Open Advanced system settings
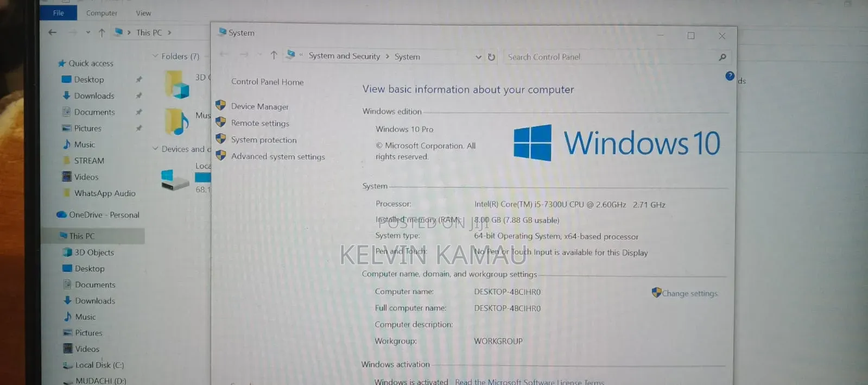 point(278,156)
